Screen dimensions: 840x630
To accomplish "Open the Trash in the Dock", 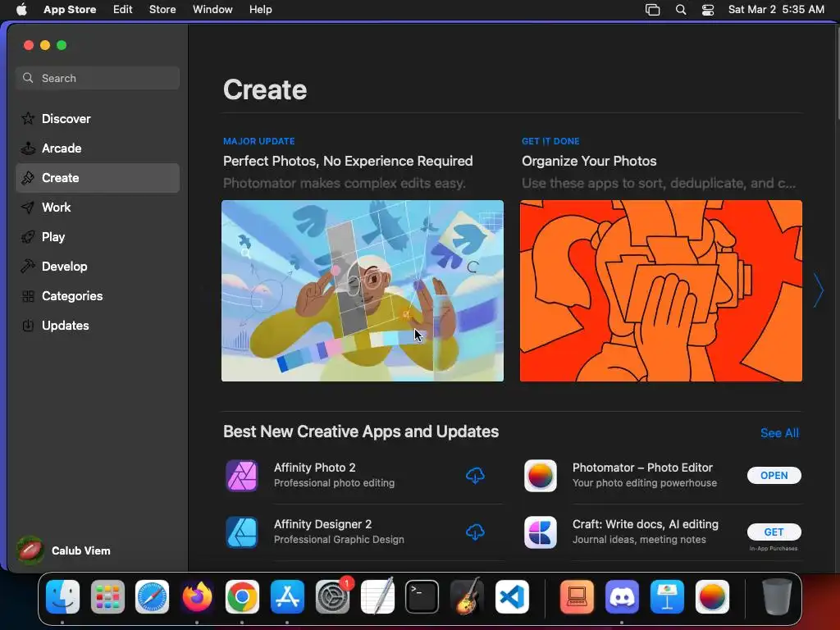I will point(777,596).
